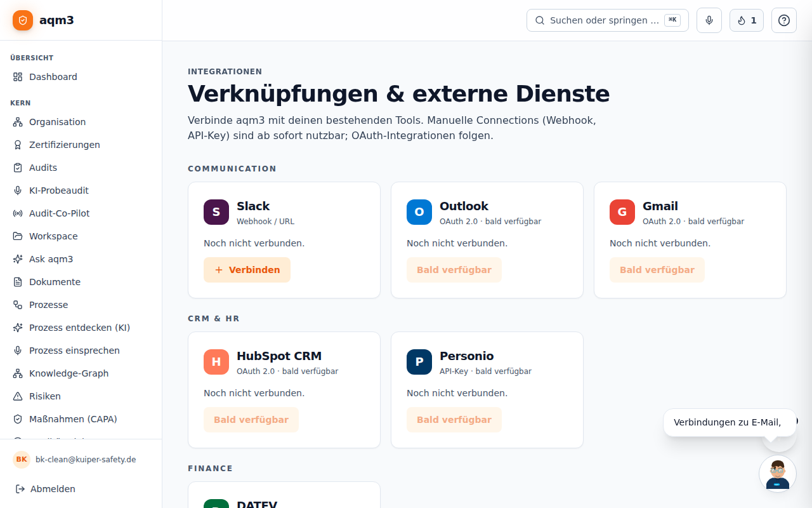Click the Slack S logo tile
This screenshot has height=508, width=812.
(x=216, y=212)
